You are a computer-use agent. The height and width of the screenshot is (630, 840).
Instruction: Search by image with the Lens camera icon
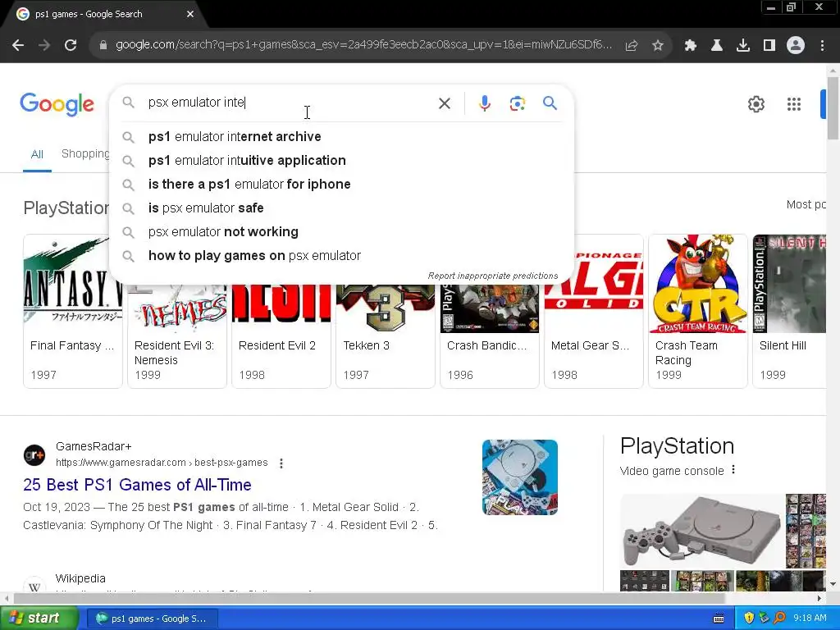517,103
